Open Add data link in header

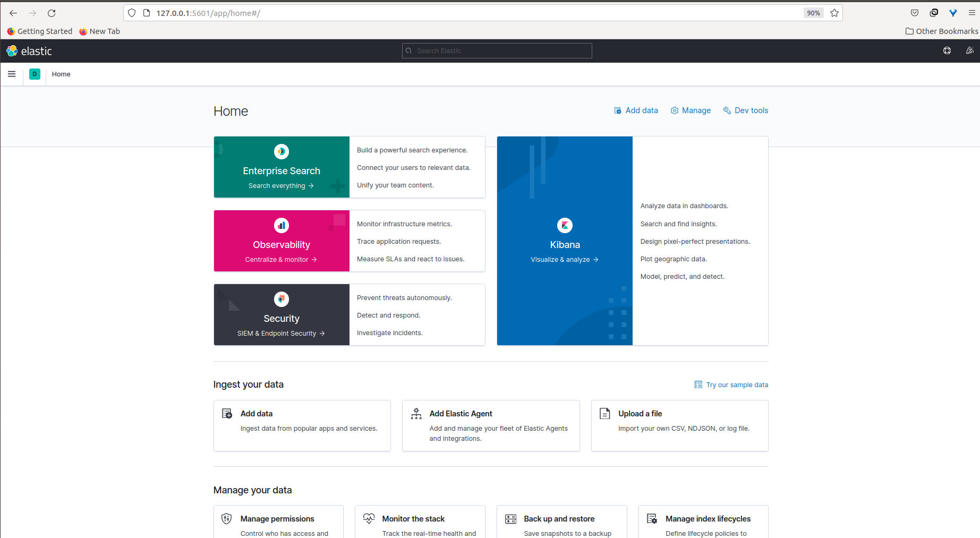click(636, 110)
